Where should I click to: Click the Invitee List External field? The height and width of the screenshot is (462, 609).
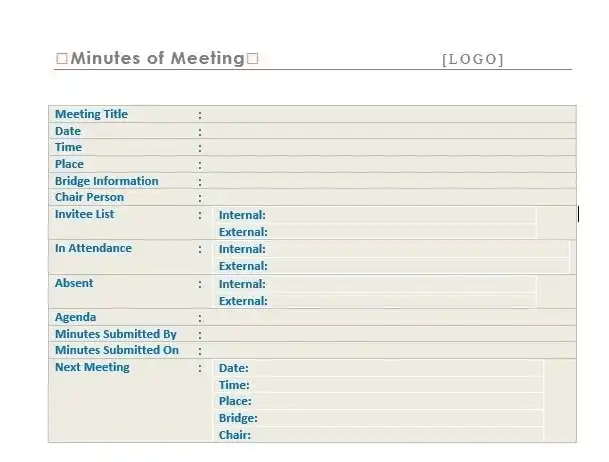point(400,232)
